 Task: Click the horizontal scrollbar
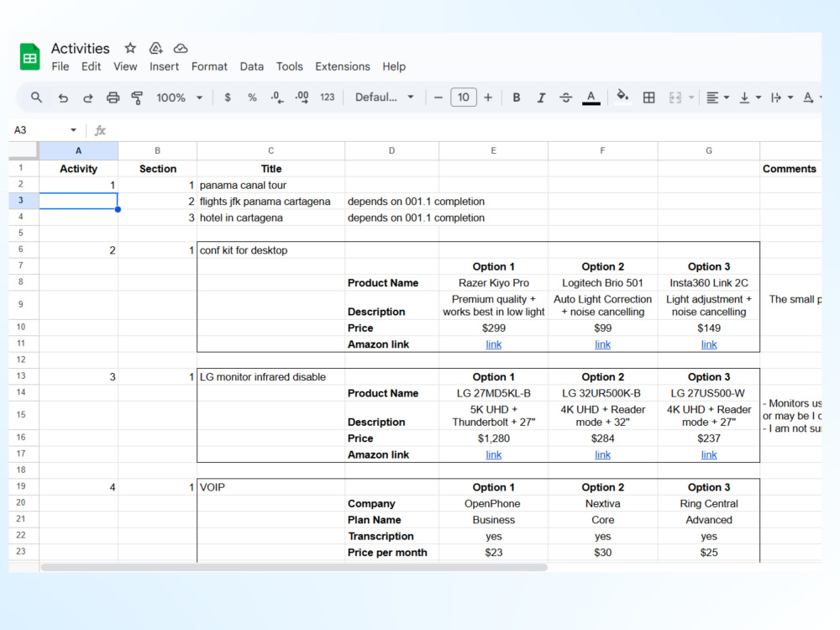coord(294,567)
